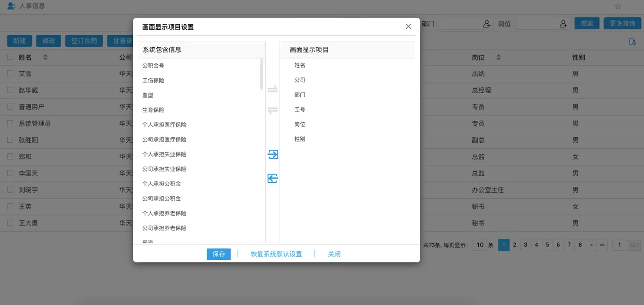
Task: Click the column settings icon at table right
Action: [x=632, y=42]
